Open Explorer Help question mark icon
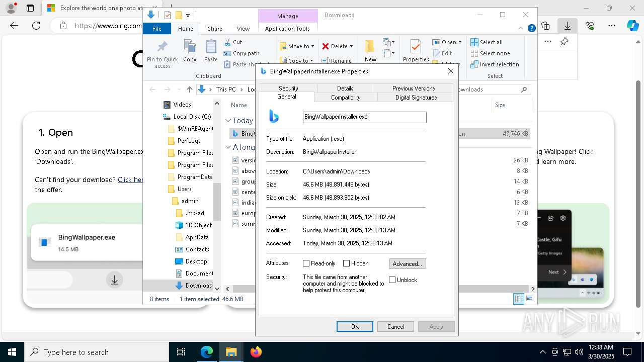 click(531, 29)
